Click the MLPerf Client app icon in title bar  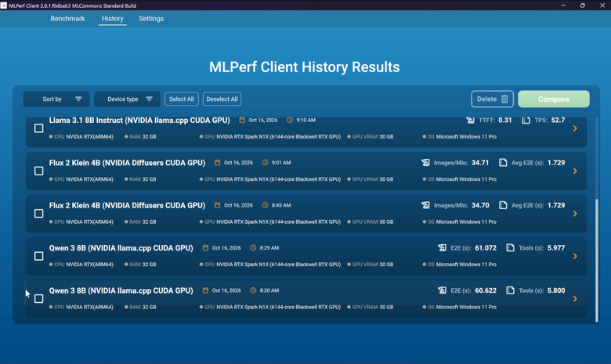[x=3, y=5]
